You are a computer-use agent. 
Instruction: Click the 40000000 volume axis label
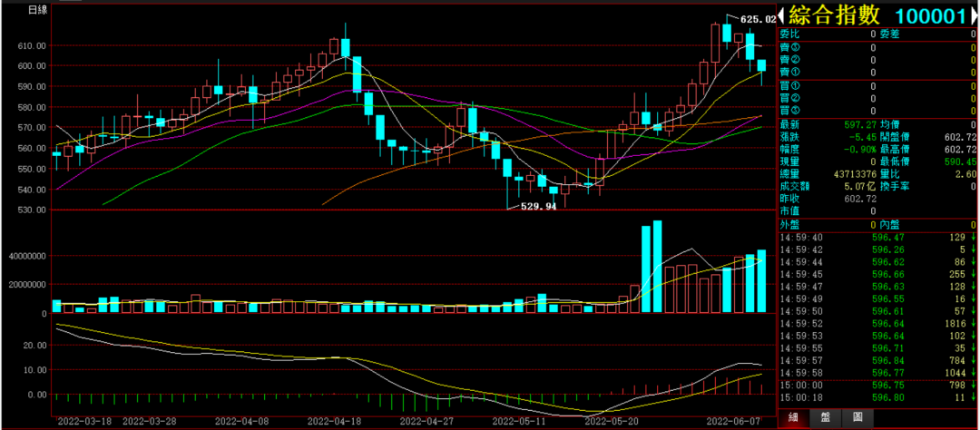pyautogui.click(x=27, y=256)
